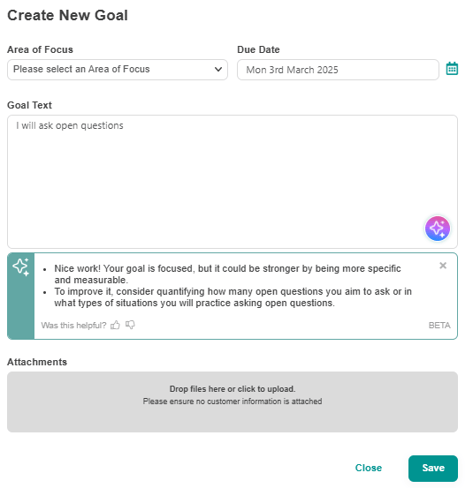Click the white sparkle icon on teal sidebar

[x=21, y=267]
